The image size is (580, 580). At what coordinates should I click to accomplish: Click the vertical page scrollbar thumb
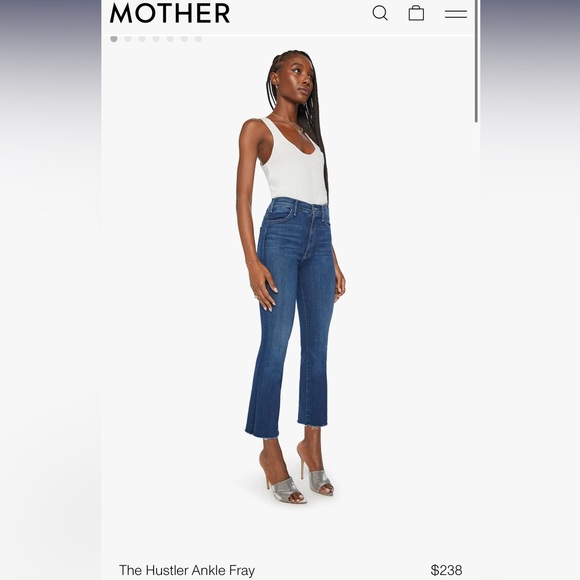point(476,61)
